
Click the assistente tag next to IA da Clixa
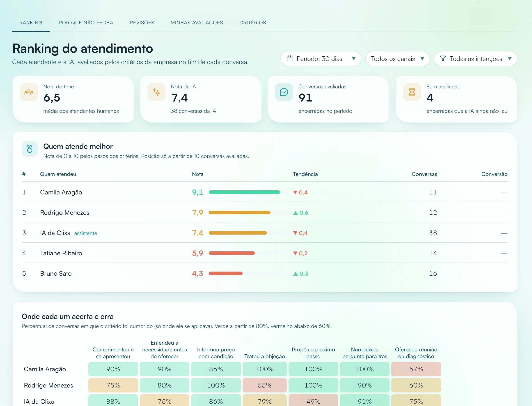85,233
